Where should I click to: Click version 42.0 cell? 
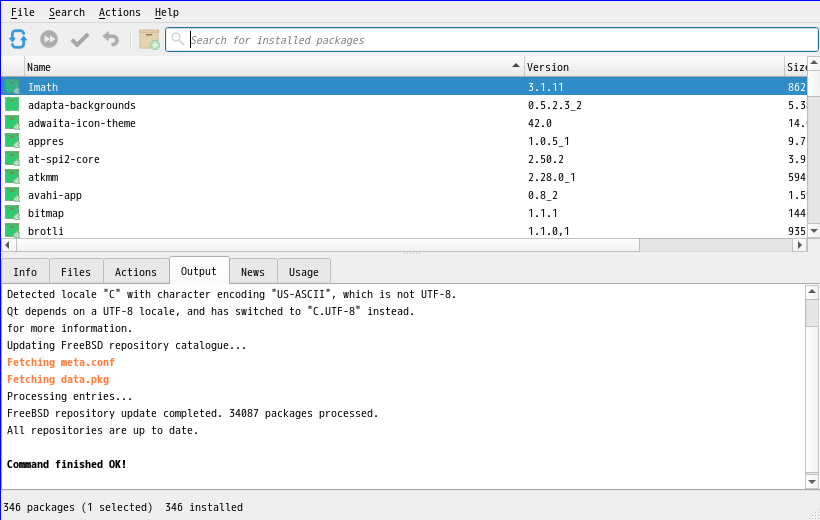(540, 123)
